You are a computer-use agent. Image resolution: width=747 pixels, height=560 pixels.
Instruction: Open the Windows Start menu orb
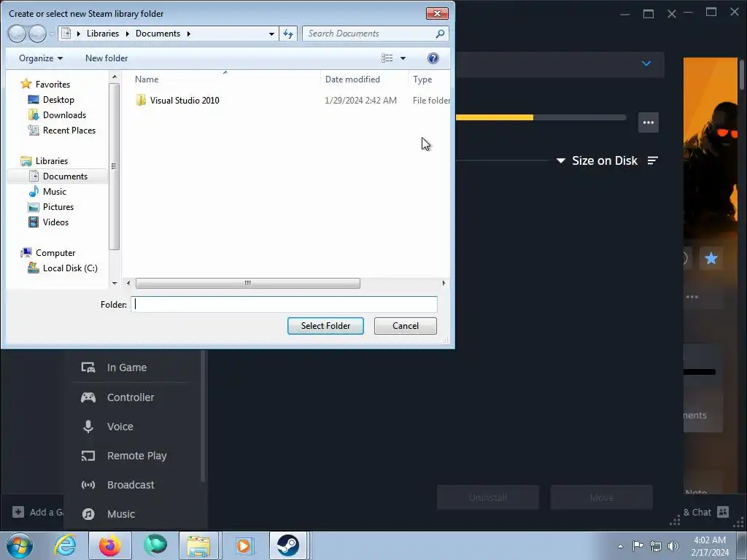pos(20,545)
